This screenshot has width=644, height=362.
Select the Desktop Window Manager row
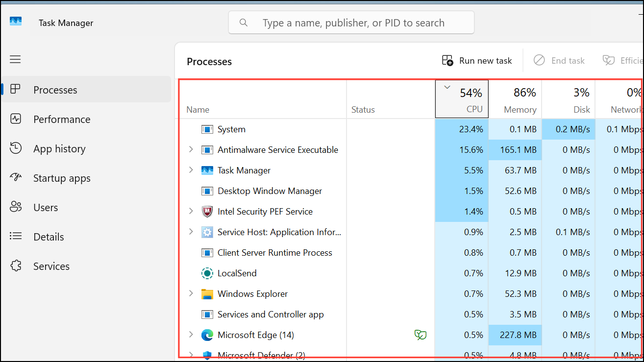click(x=411, y=191)
